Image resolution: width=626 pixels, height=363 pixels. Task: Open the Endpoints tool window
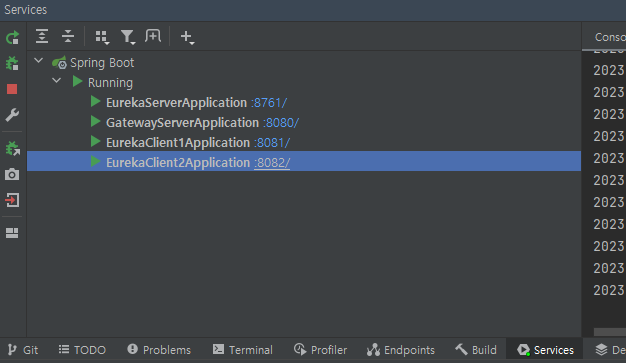pos(401,350)
